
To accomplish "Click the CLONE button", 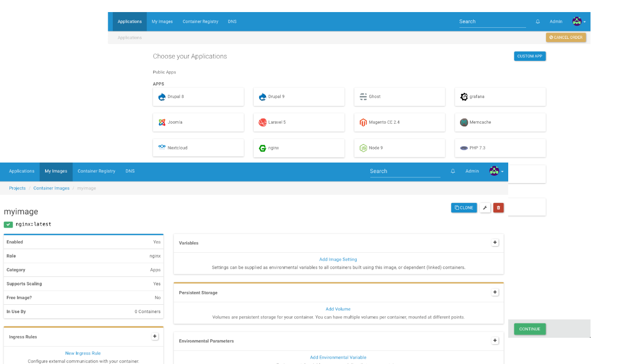I will [464, 208].
